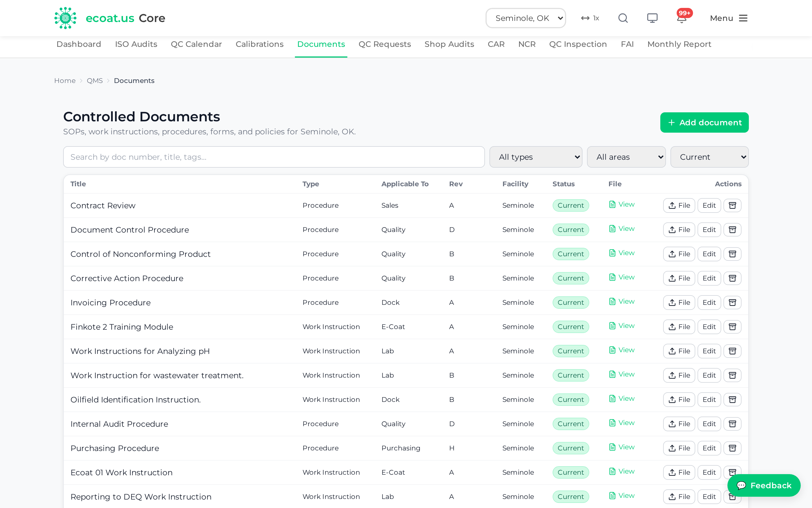This screenshot has width=812, height=508.
Task: Open the NCR tab
Action: [527, 44]
